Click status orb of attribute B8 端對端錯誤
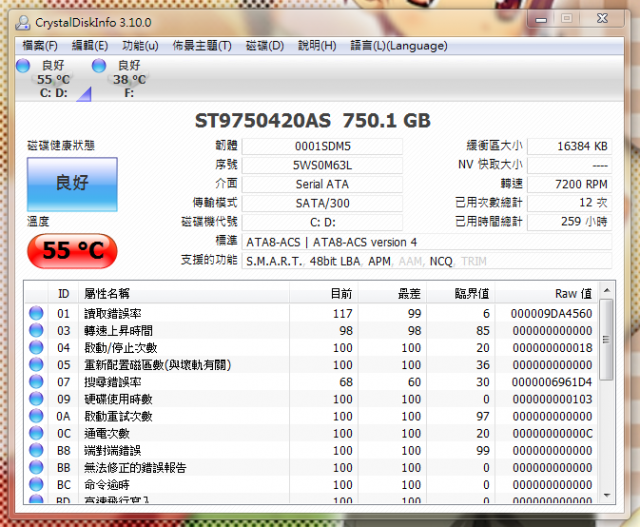The image size is (640, 527). [x=36, y=450]
